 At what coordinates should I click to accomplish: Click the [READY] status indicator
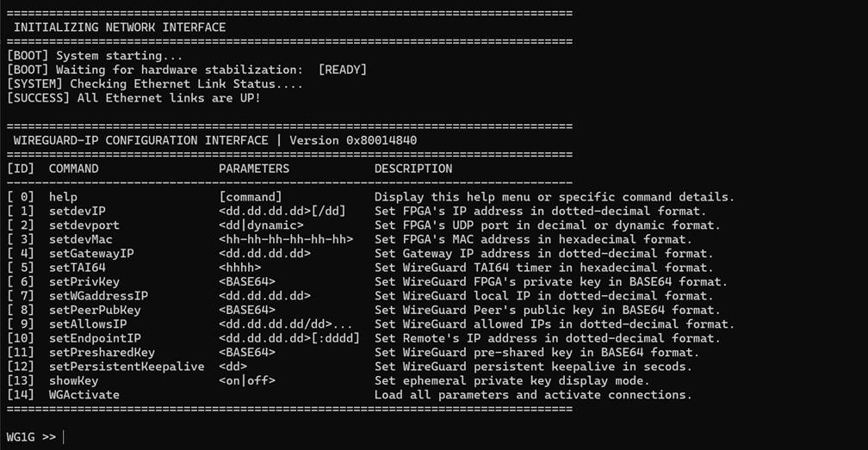pyautogui.click(x=343, y=70)
